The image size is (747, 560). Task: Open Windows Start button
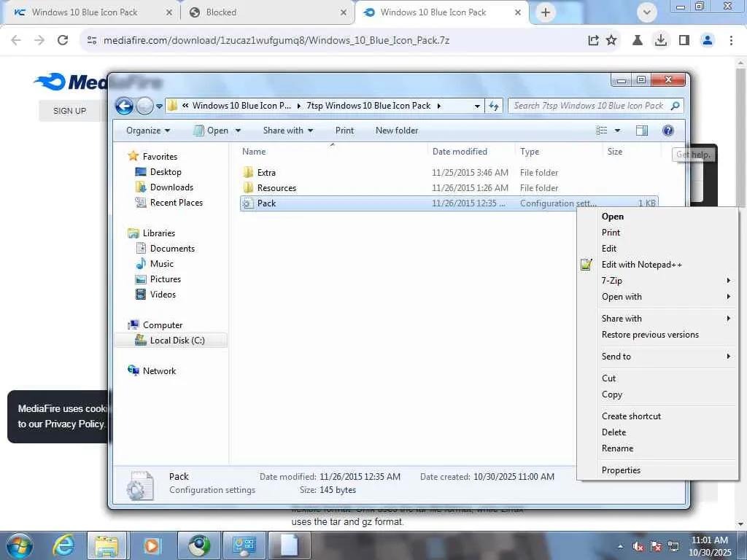20,545
